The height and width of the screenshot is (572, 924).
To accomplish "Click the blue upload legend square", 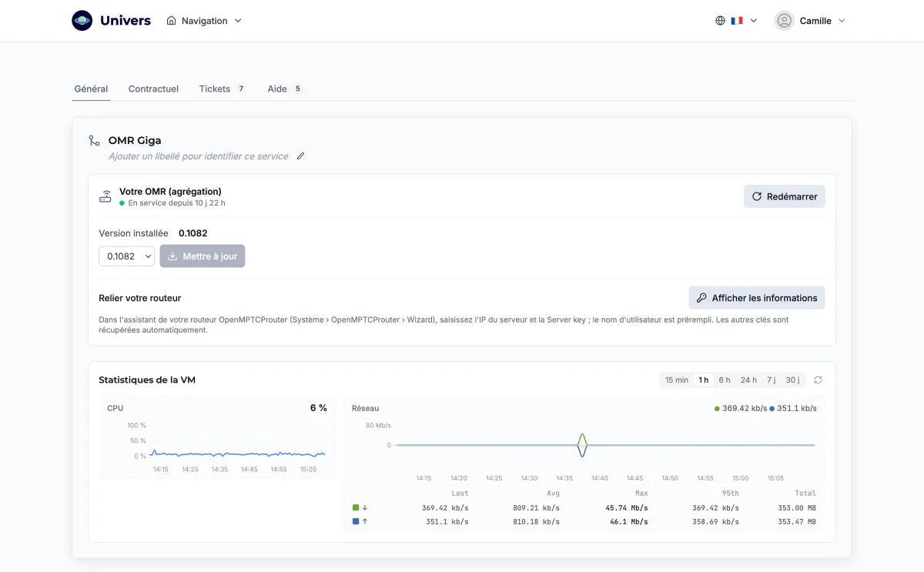I will click(356, 522).
